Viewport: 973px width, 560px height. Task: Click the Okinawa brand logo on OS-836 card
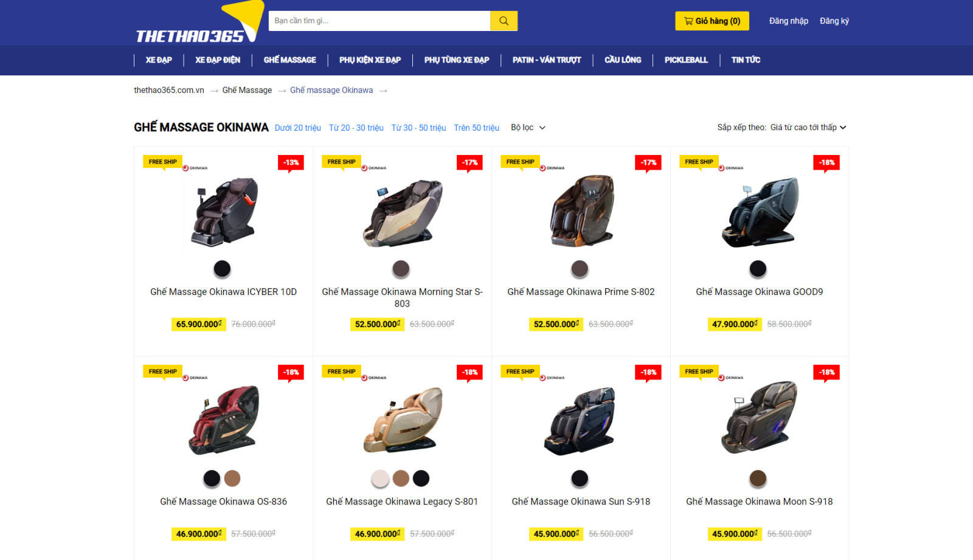(x=195, y=378)
